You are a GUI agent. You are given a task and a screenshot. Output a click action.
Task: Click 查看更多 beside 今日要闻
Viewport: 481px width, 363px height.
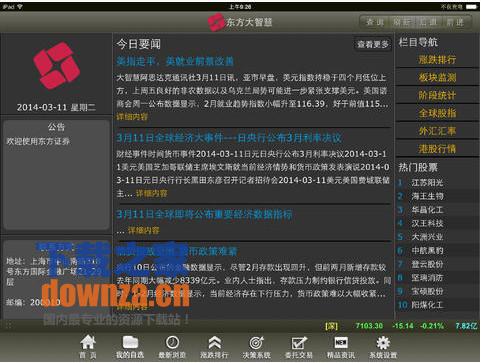click(373, 44)
